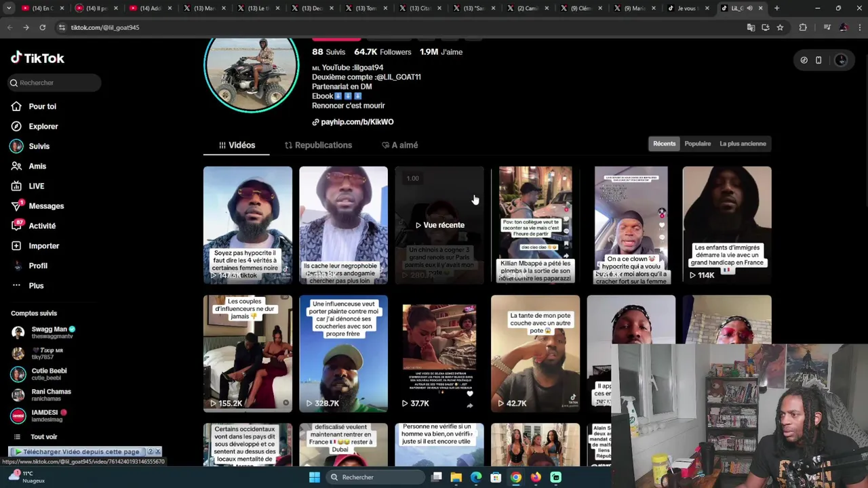Image resolution: width=868 pixels, height=488 pixels.
Task: Open the Killian Mbappé video thumbnail
Action: [535, 225]
